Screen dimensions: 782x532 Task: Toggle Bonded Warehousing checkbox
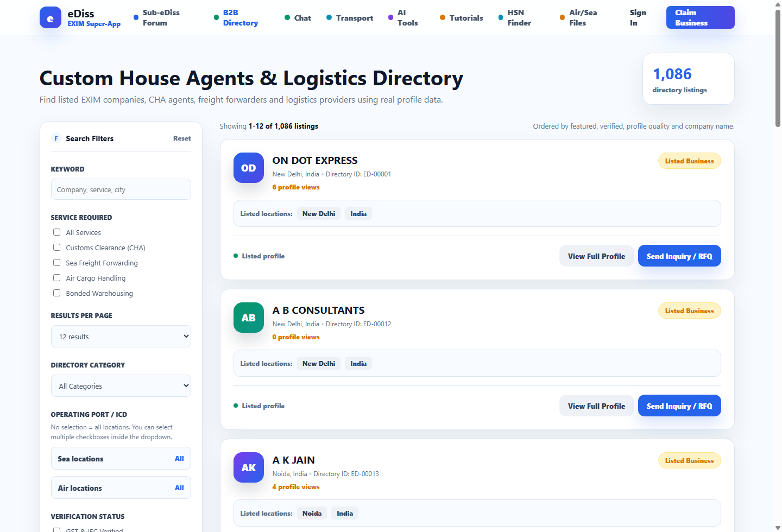pos(56,293)
